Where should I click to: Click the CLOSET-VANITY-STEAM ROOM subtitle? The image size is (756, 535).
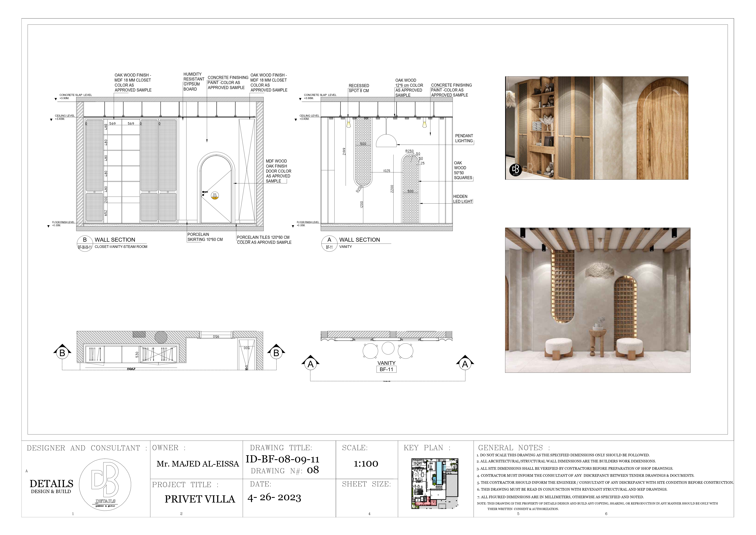tap(121, 247)
